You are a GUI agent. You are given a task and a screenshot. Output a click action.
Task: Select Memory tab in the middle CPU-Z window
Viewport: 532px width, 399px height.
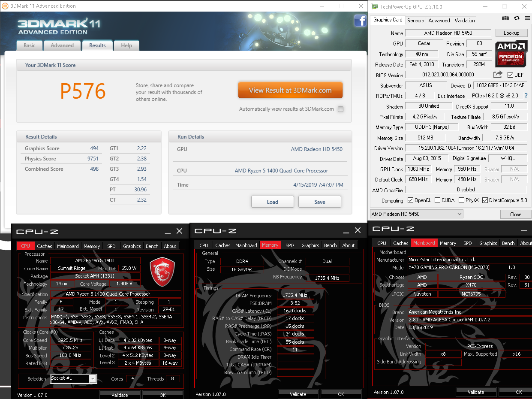click(x=270, y=245)
